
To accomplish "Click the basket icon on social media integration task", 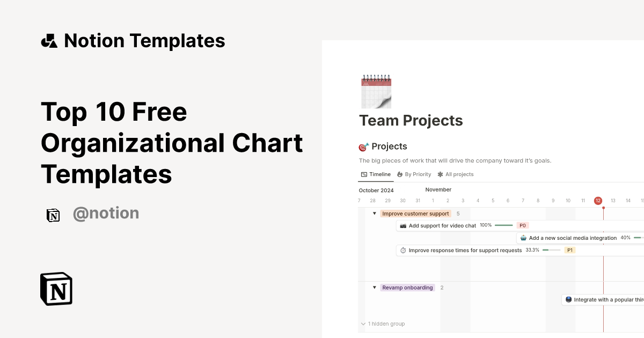I will click(x=523, y=238).
